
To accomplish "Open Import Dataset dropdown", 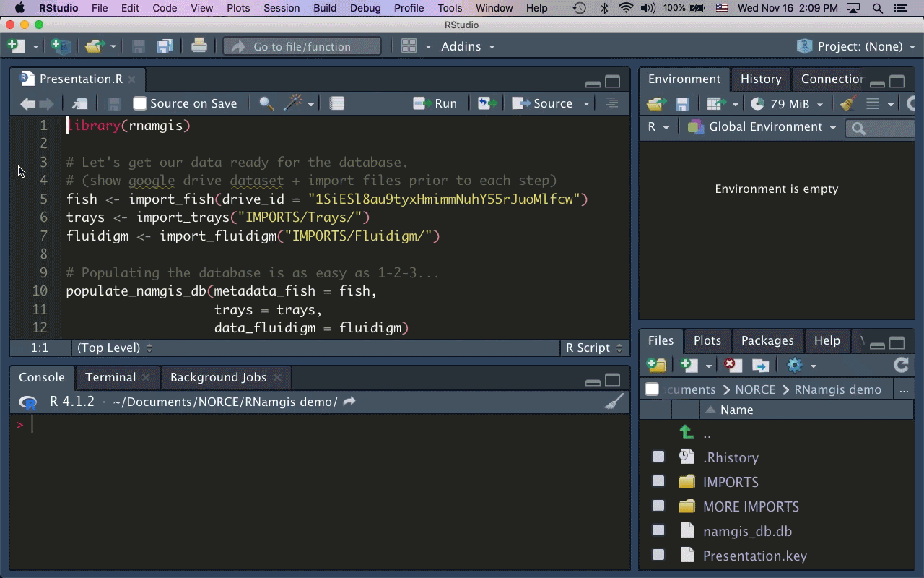I will click(722, 104).
